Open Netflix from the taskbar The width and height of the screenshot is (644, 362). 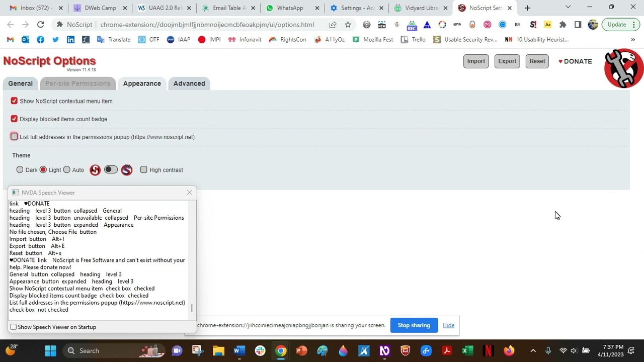[x=488, y=351]
